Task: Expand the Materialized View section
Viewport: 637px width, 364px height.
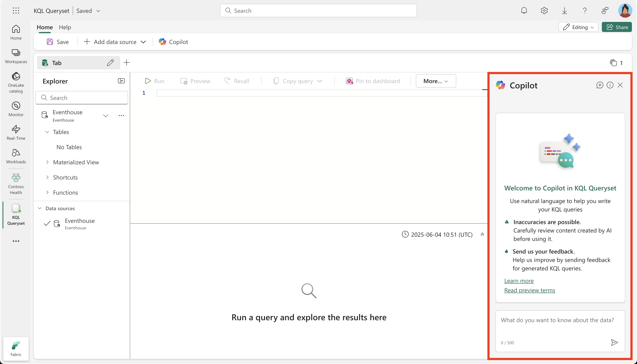Action: coord(48,162)
